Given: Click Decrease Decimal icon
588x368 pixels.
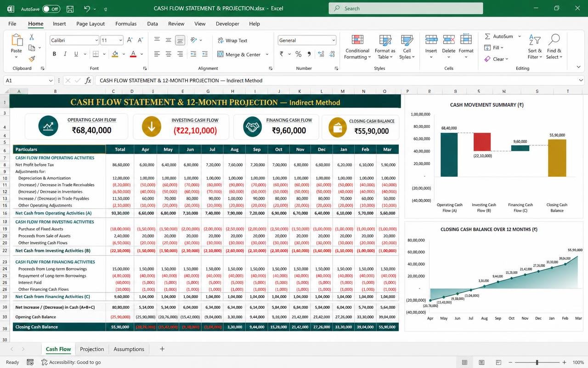Looking at the screenshot, I should (x=332, y=54).
